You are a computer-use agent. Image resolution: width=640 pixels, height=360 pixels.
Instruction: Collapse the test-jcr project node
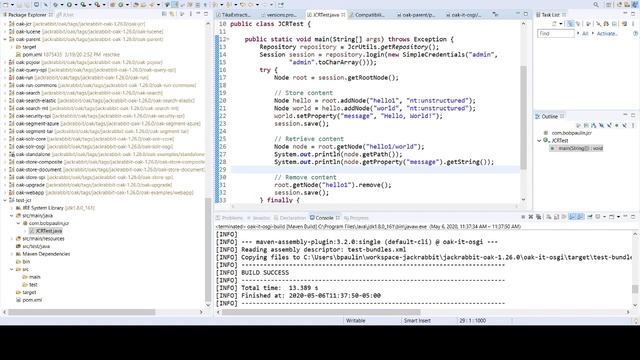5,200
